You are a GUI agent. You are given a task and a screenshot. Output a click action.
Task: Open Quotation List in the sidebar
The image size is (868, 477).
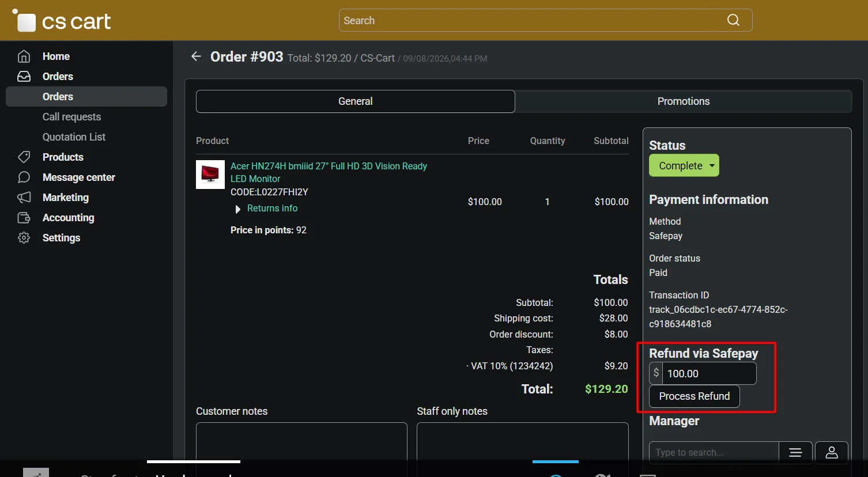(74, 137)
